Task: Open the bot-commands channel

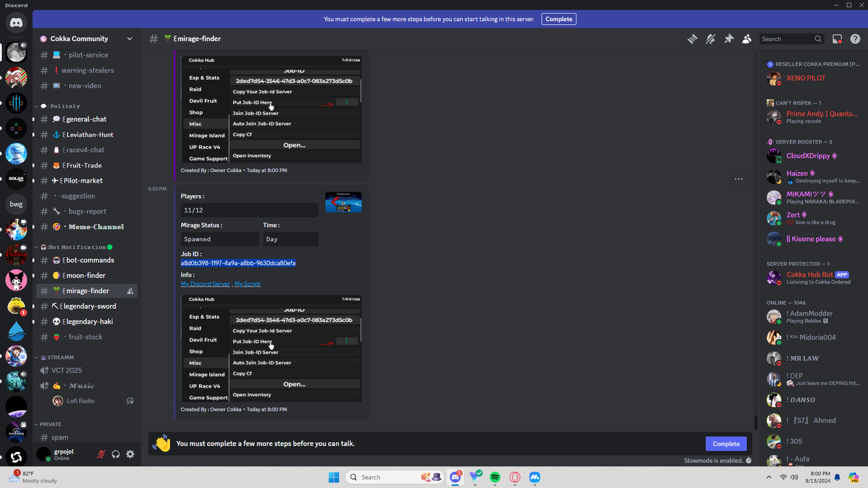Action: pyautogui.click(x=87, y=260)
